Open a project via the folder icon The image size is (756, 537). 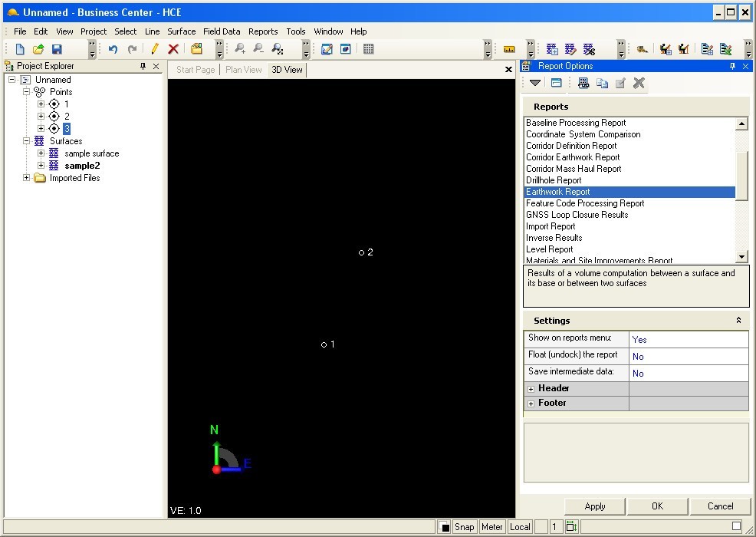(38, 49)
